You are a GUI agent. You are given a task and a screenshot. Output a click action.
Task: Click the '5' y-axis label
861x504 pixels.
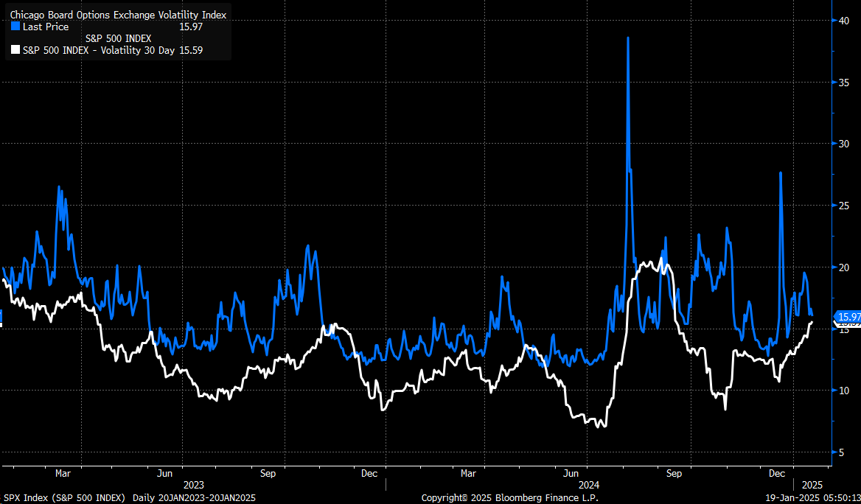click(x=841, y=452)
